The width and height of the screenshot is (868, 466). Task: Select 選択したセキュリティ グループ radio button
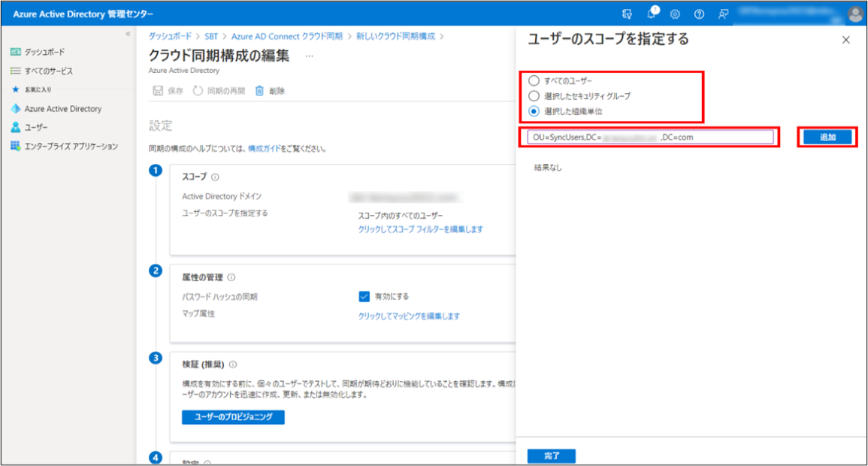pos(534,95)
